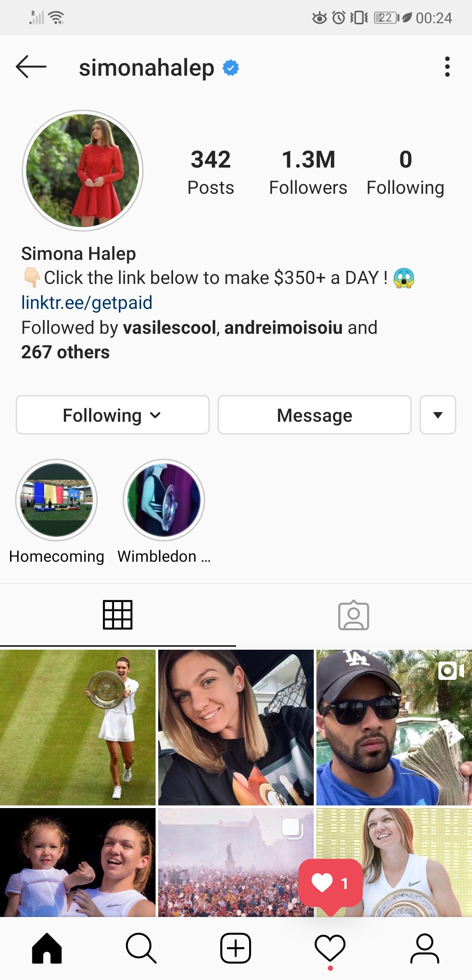The width and height of the screenshot is (472, 980).
Task: View the Wimbledon story highlight
Action: tap(164, 500)
